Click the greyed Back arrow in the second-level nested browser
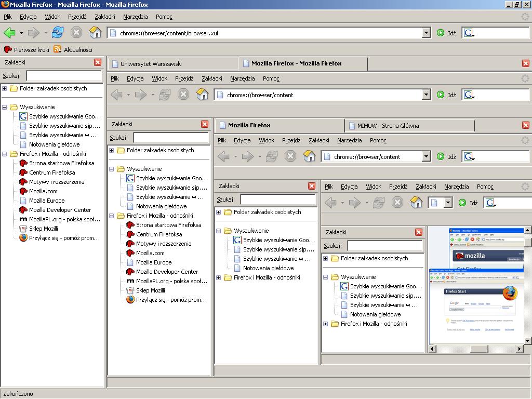This screenshot has height=399, width=532. [117, 95]
